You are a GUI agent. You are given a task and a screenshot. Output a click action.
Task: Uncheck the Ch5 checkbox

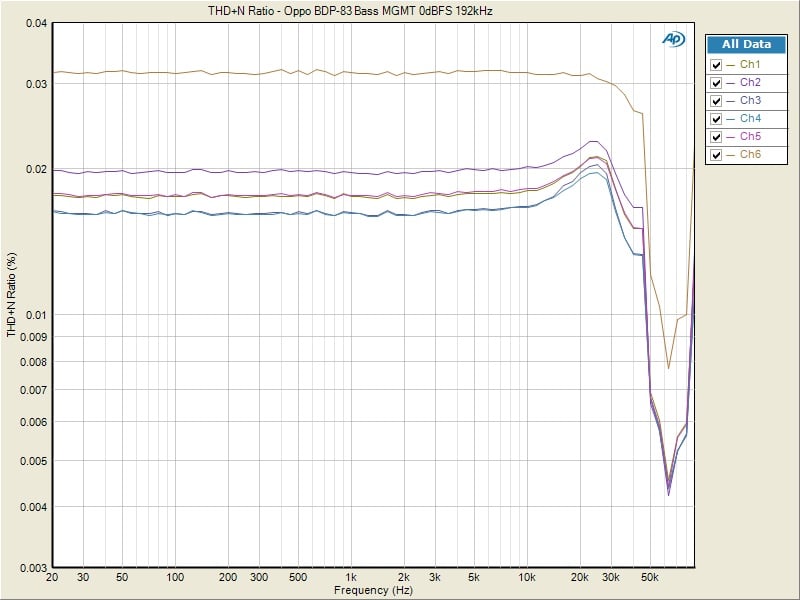(x=715, y=137)
